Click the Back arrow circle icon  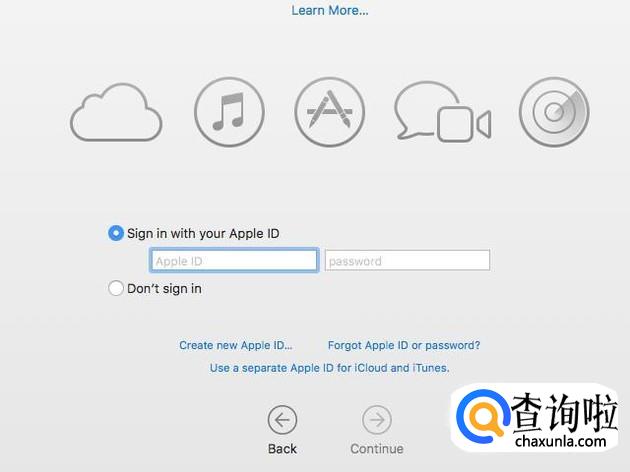(282, 420)
